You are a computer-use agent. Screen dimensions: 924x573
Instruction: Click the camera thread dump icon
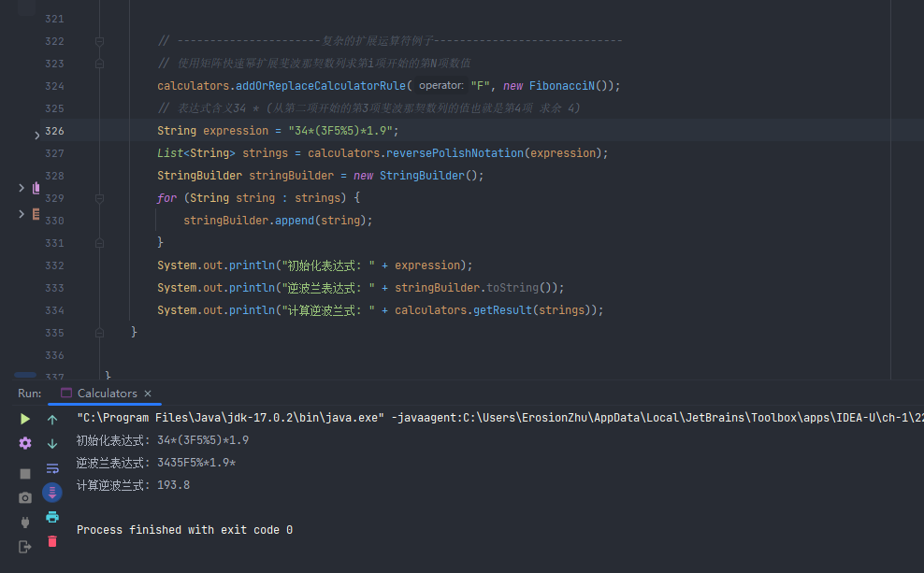[25, 498]
